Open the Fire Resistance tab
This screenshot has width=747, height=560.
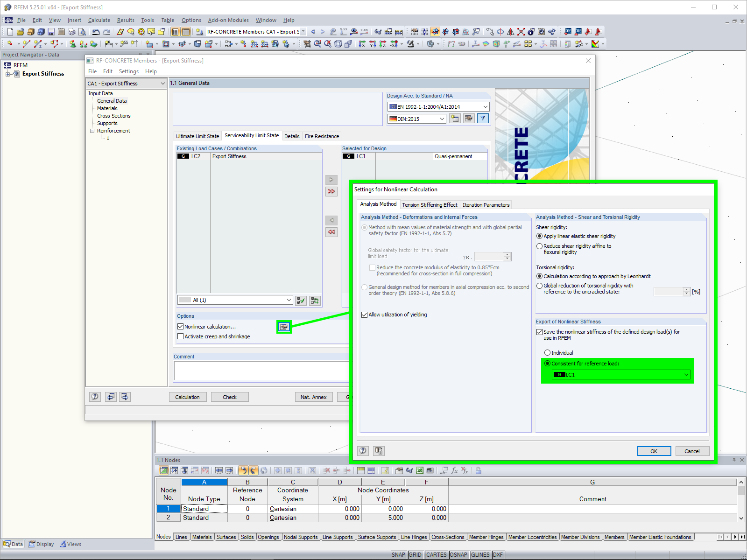(322, 136)
